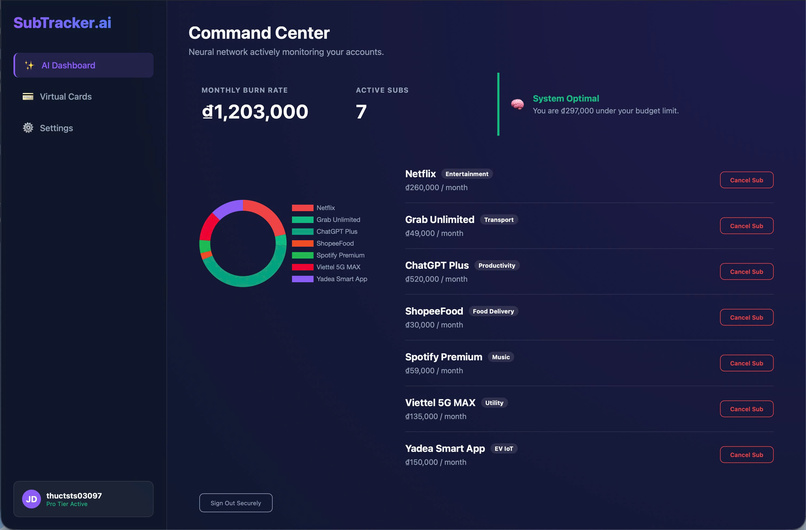This screenshot has width=806, height=530.
Task: Open the AI Dashboard menu item
Action: tap(83, 65)
